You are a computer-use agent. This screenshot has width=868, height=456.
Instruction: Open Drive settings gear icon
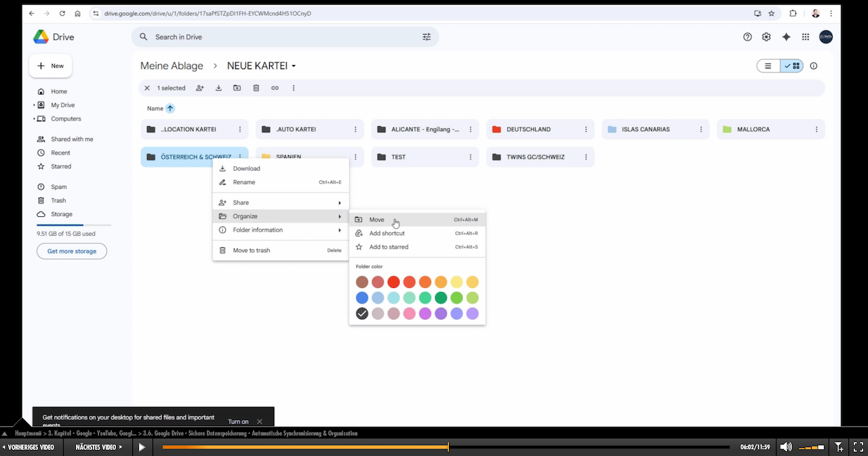coord(766,37)
